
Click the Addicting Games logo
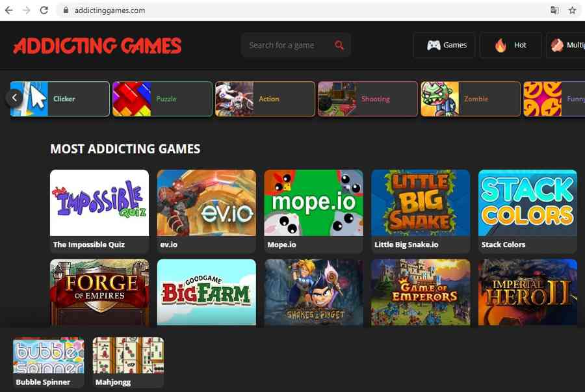[97, 46]
